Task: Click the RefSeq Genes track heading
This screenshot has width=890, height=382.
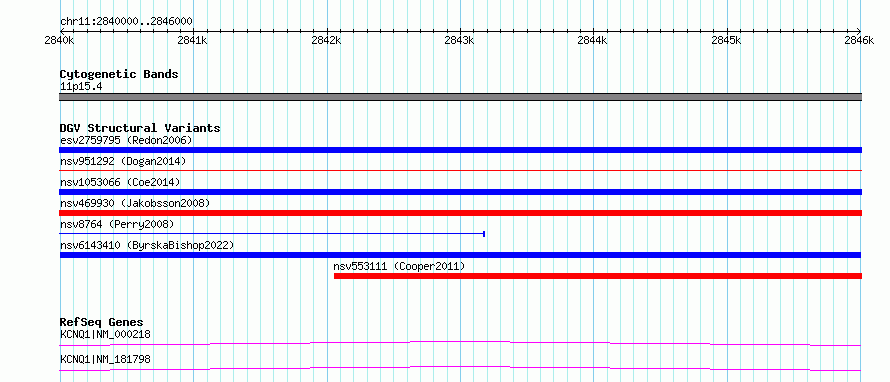Action: click(x=102, y=322)
